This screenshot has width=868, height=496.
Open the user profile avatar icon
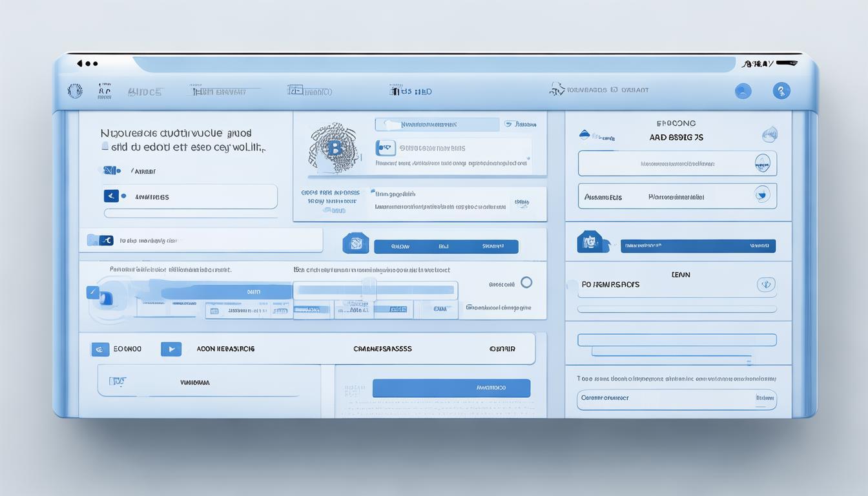[743, 91]
